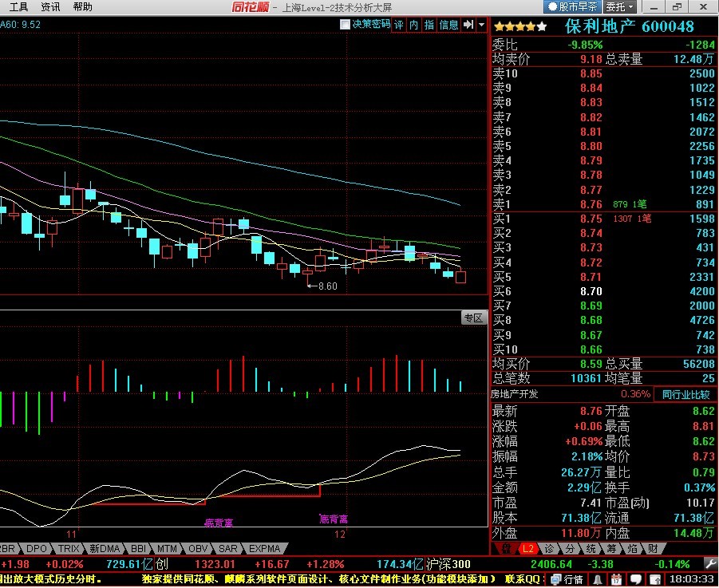Click the 保利地产 600048 stock title
Image resolution: width=719 pixels, height=588 pixels.
point(629,26)
